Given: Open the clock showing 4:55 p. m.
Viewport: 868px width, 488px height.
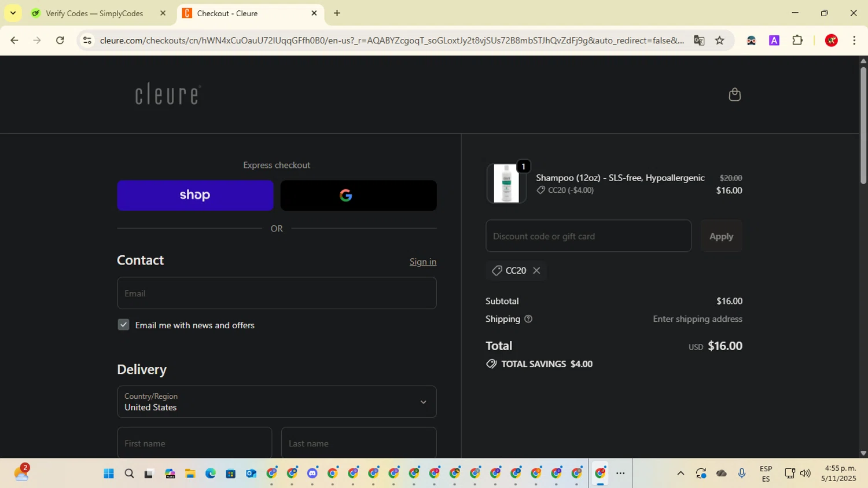Looking at the screenshot, I should (838, 473).
